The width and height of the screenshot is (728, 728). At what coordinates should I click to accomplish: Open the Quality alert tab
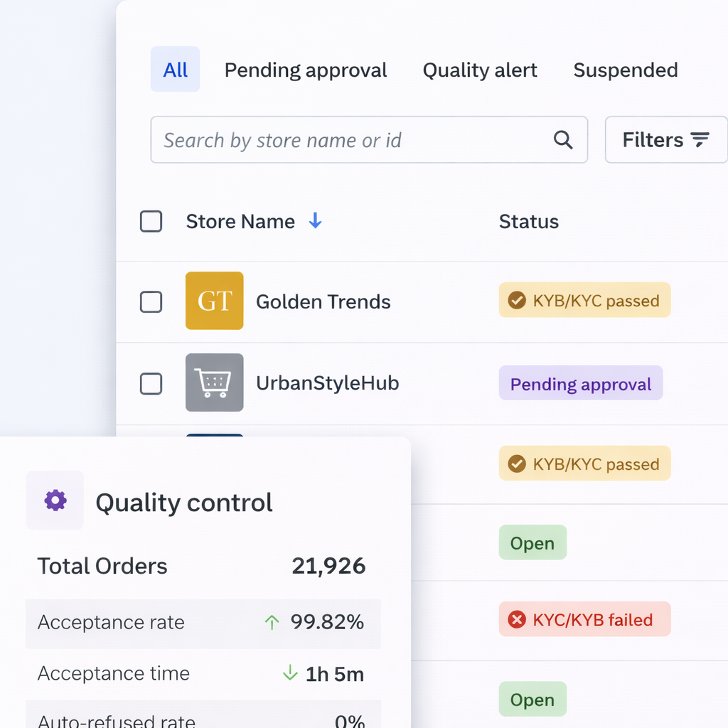point(480,70)
